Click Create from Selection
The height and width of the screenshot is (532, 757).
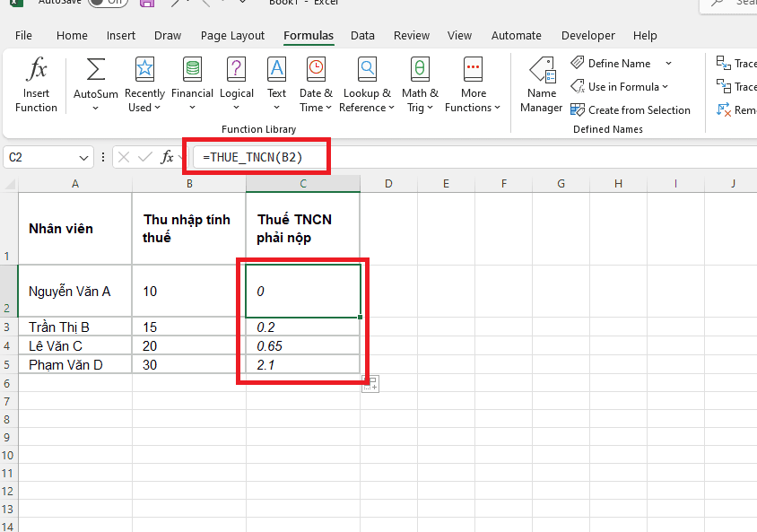tap(630, 110)
